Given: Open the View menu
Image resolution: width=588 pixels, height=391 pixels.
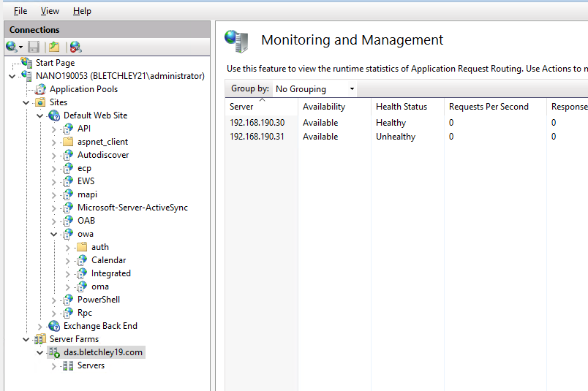Looking at the screenshot, I should coord(50,11).
